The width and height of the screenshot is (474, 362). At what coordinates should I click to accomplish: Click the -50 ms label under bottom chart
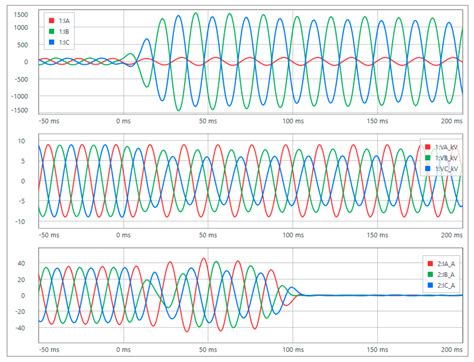[49, 350]
